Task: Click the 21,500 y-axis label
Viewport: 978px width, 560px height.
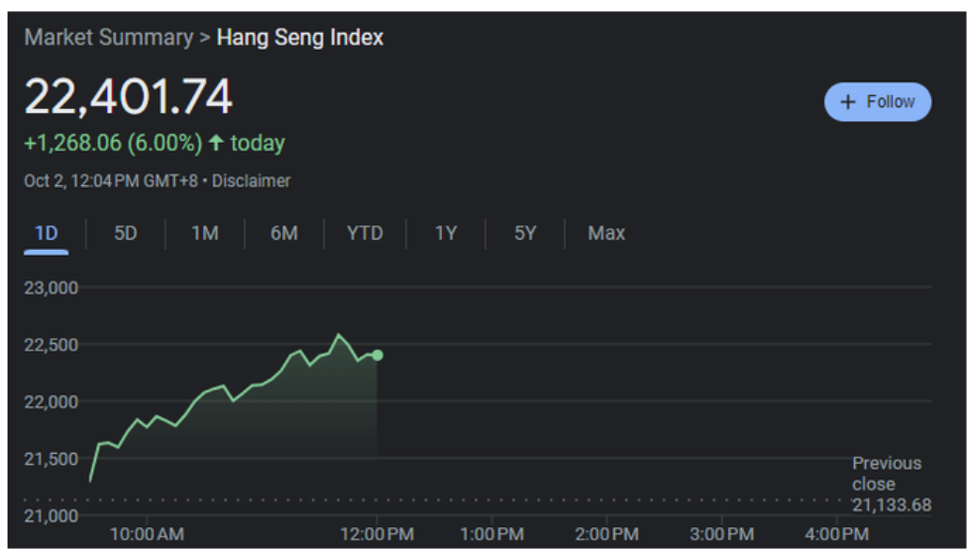Action: click(51, 459)
